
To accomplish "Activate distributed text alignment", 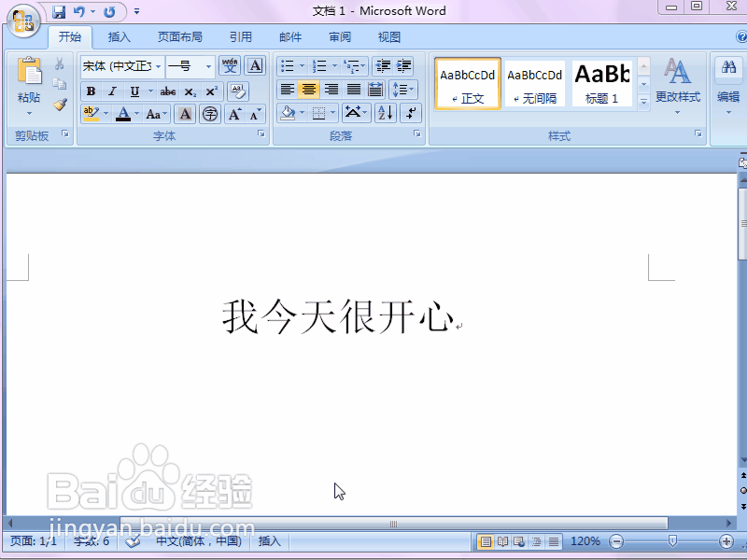I will (x=375, y=89).
